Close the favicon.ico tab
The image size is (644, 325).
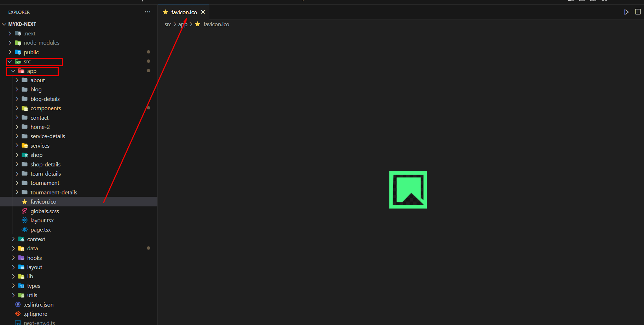point(203,12)
